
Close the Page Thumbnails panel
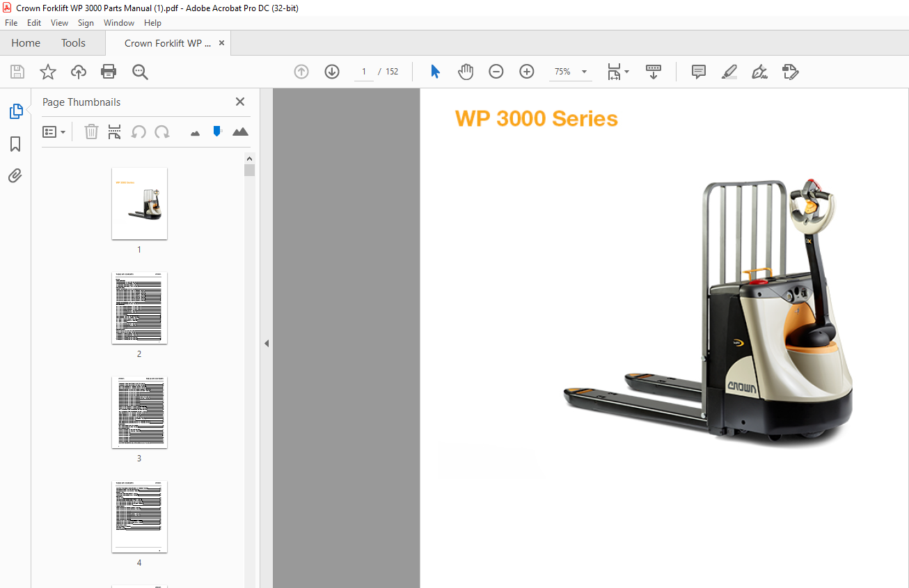click(x=240, y=102)
